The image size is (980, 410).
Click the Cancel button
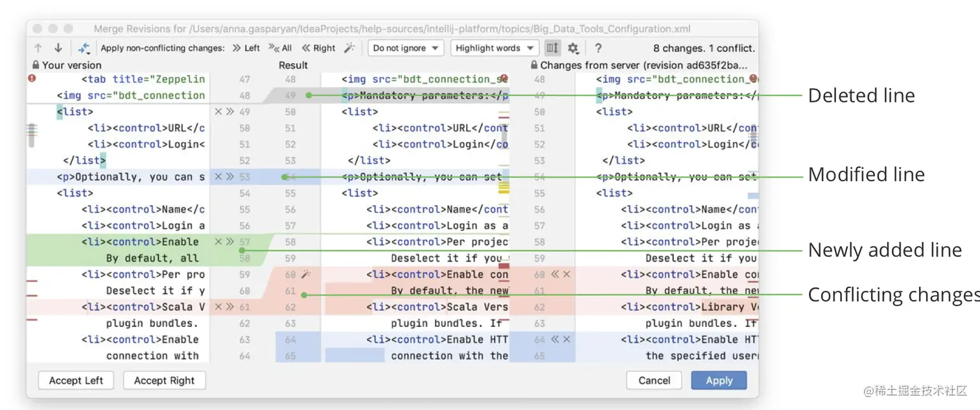tap(654, 381)
